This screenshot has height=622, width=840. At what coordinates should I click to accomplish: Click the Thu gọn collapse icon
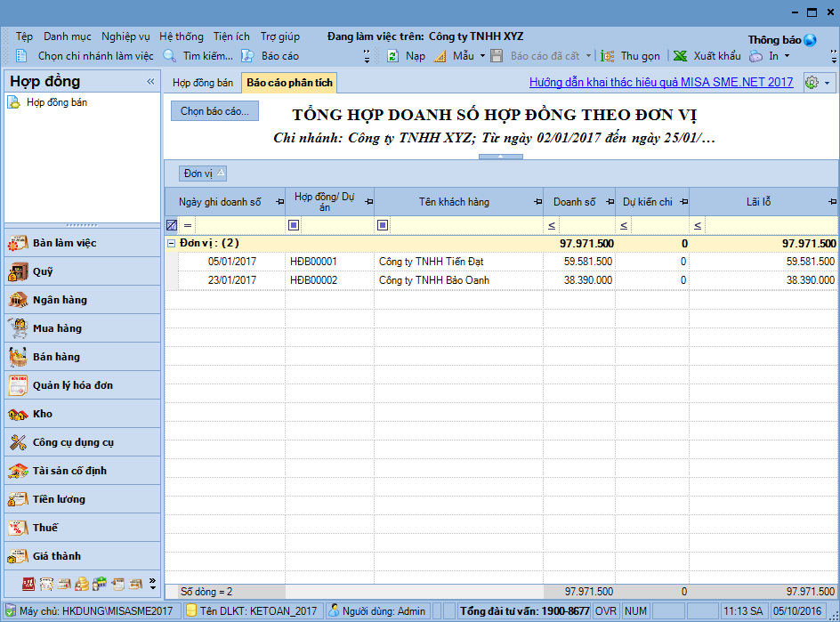point(607,56)
